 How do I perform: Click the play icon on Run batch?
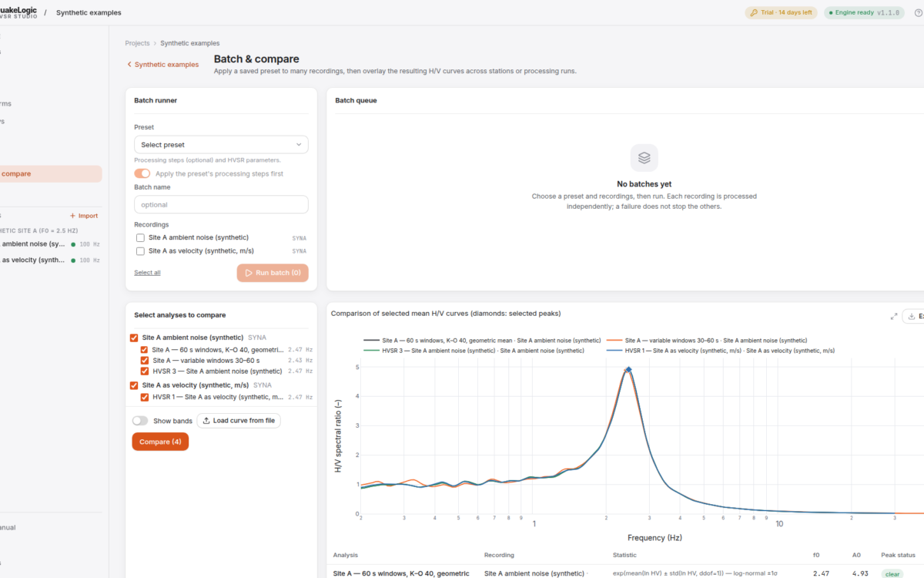pos(248,273)
